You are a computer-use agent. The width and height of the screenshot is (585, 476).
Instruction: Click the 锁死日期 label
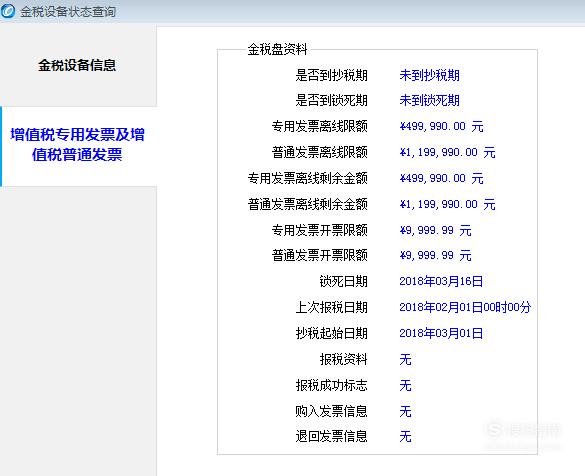[x=343, y=281]
